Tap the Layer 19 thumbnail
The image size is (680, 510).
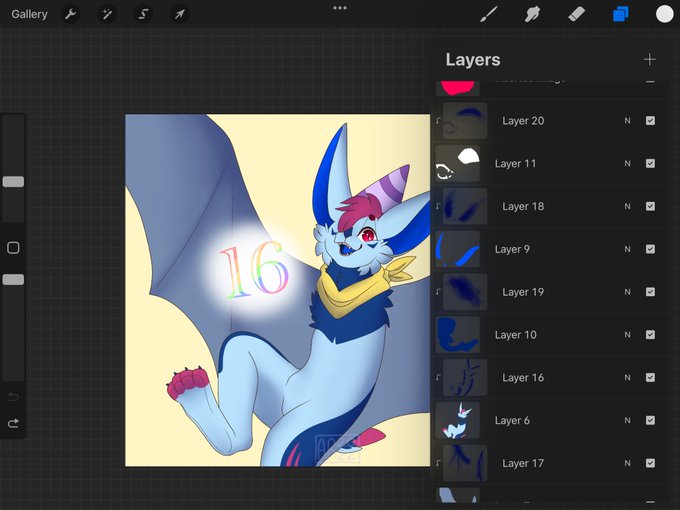point(465,292)
